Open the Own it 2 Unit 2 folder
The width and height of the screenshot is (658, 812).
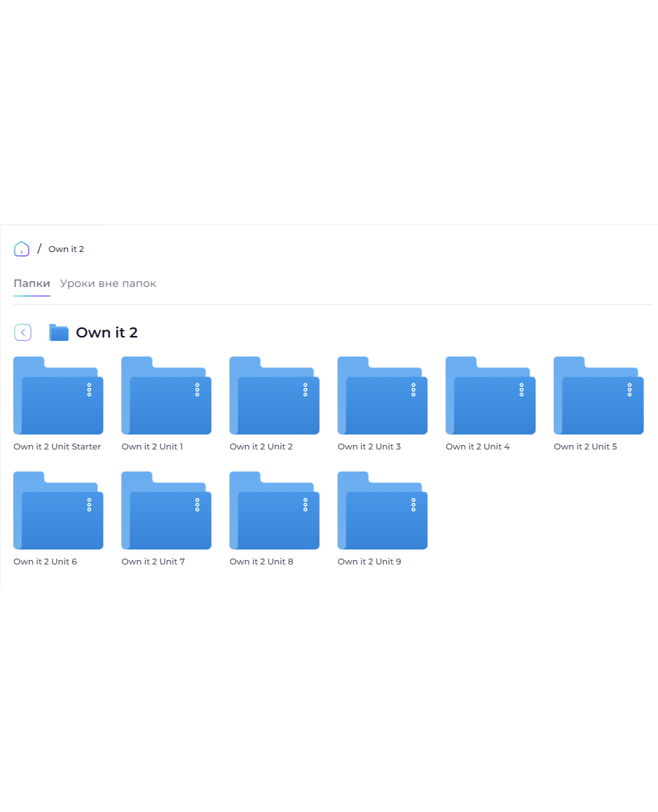pos(274,395)
